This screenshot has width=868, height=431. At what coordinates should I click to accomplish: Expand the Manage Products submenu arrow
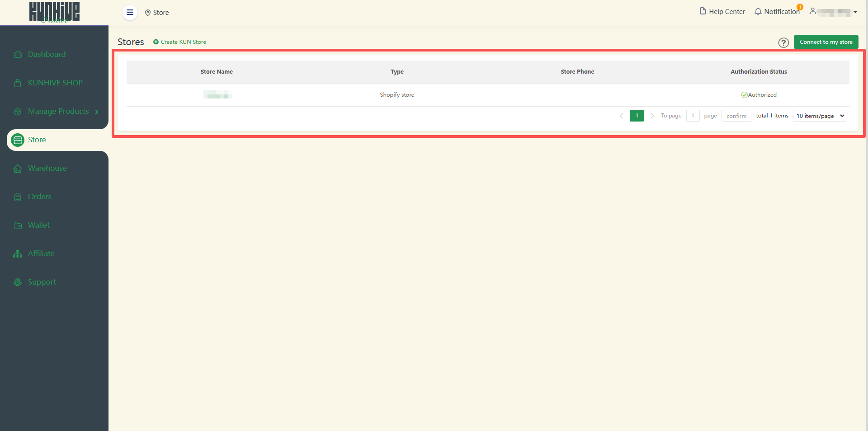click(x=97, y=112)
